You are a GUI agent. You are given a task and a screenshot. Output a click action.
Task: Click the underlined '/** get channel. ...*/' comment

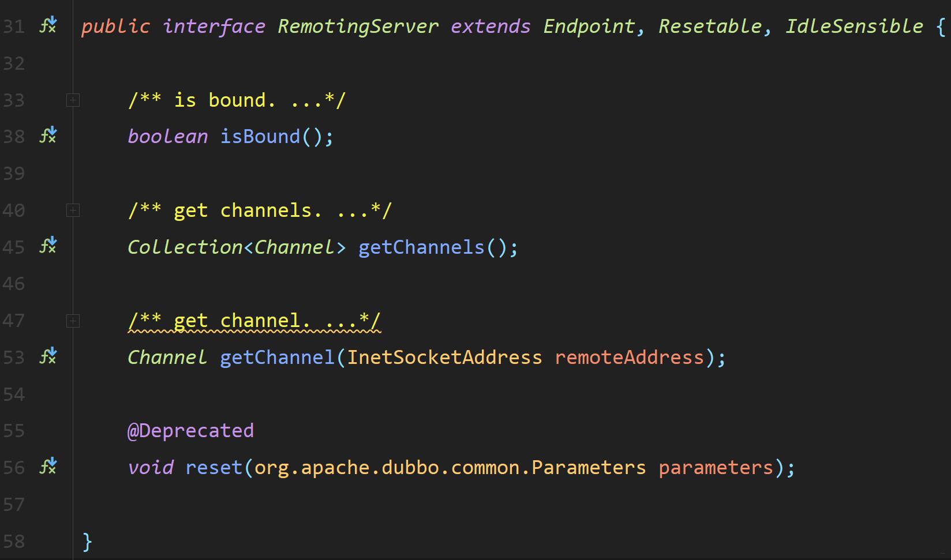tap(254, 321)
